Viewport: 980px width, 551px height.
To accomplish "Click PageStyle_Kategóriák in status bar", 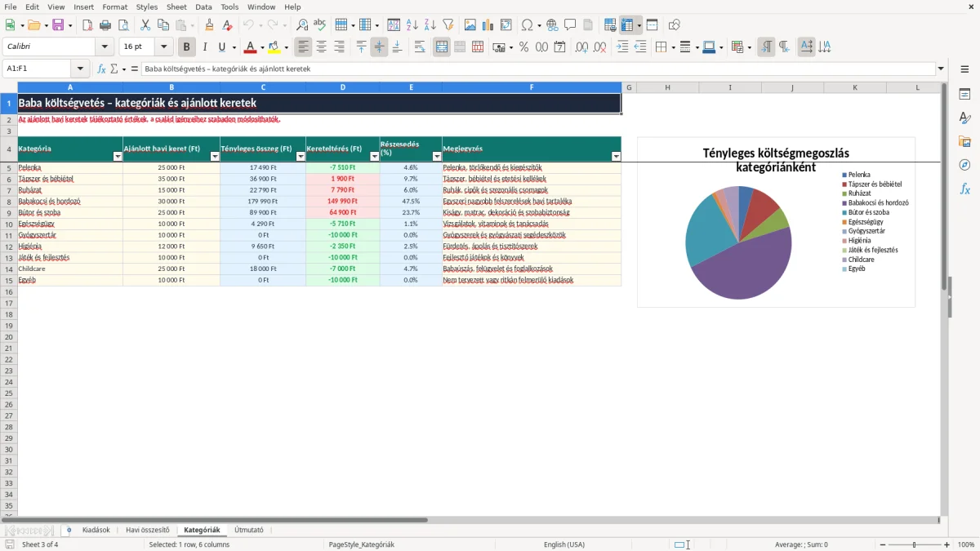I will [361, 544].
